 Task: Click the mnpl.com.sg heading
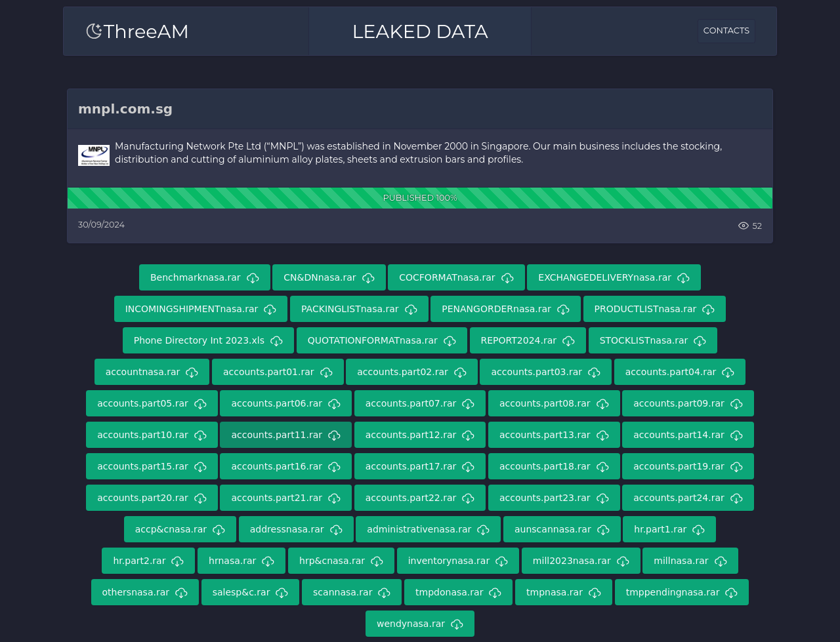point(125,109)
